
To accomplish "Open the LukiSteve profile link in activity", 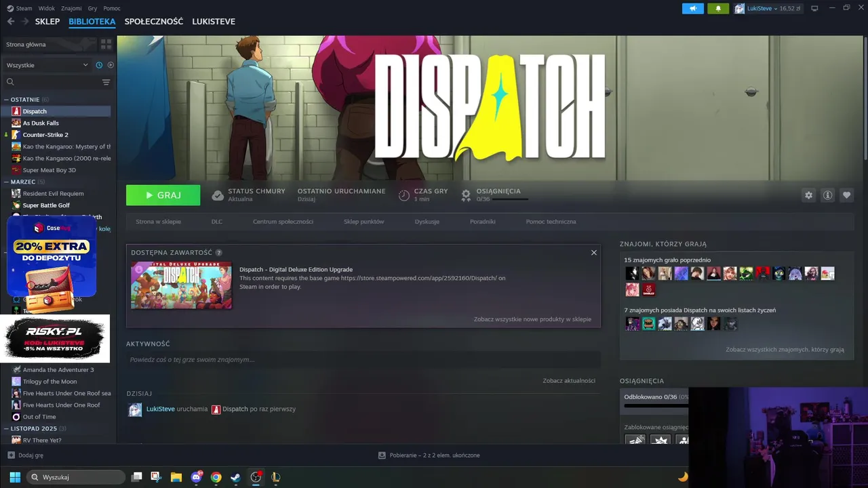I will pos(161,409).
